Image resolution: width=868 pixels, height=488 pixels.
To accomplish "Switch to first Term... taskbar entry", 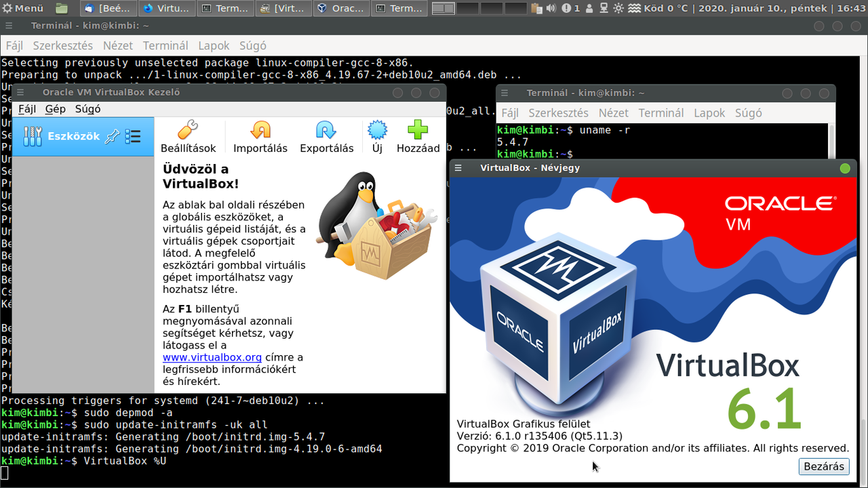I will point(225,8).
